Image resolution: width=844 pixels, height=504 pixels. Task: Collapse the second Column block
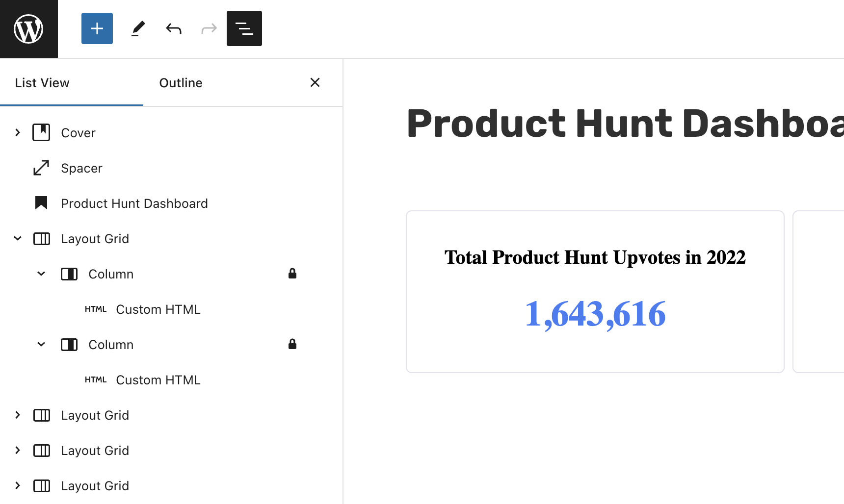(41, 344)
